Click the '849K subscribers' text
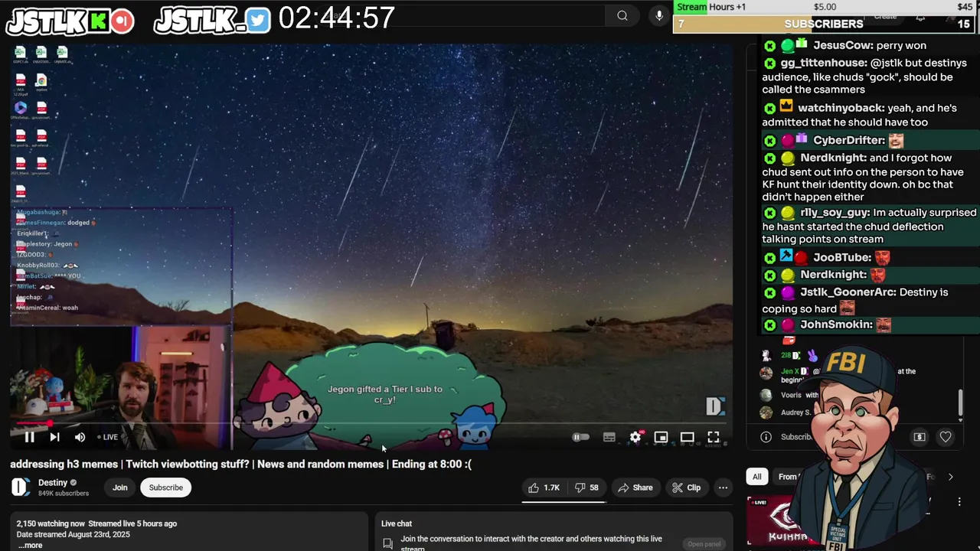The image size is (980, 551). click(64, 494)
